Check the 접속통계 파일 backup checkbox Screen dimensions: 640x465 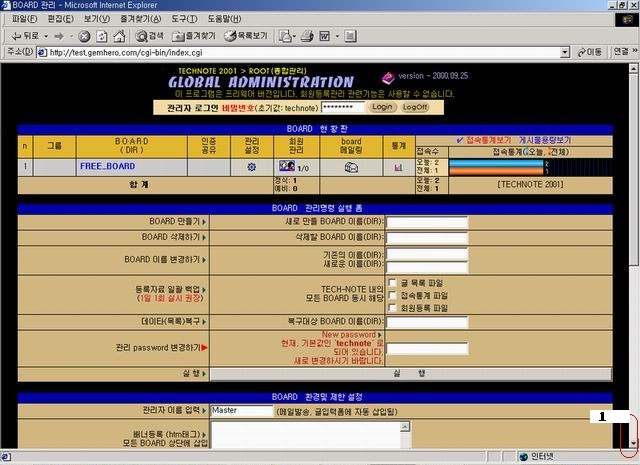coord(393,295)
